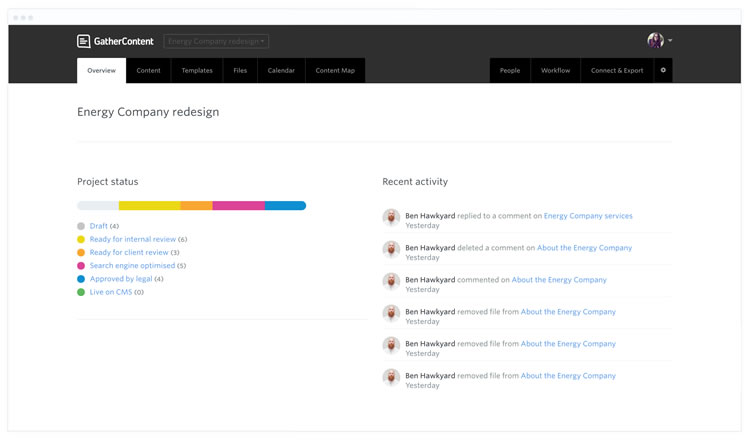Switch to the Content tab
The image size is (750, 442).
(x=148, y=70)
